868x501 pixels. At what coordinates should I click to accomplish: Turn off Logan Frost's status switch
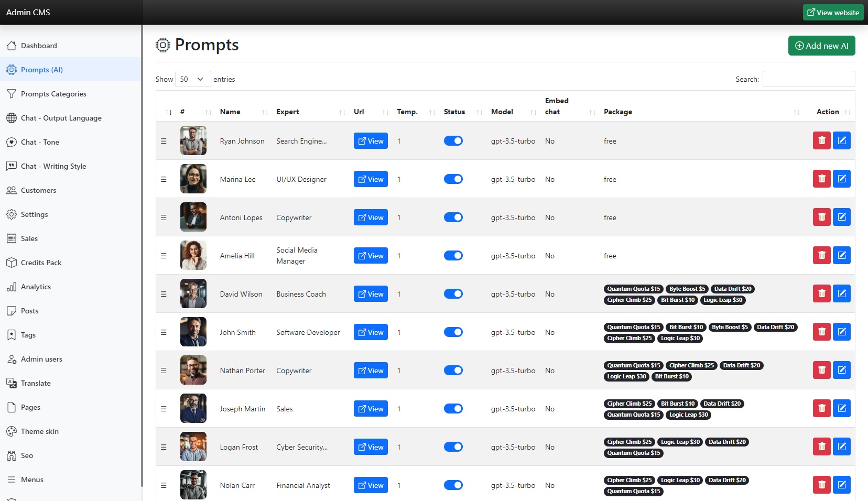pos(453,447)
